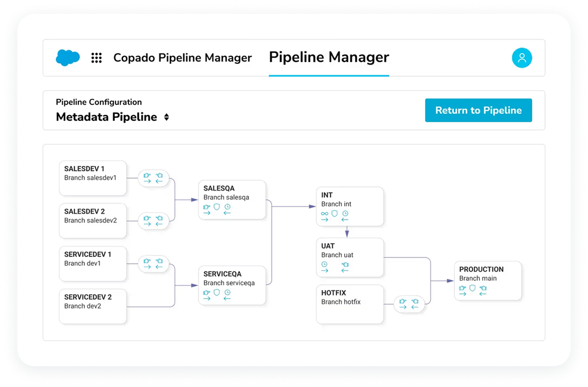Click left-pointing hand in PRODUCTION card
Screen dimensions: 588x387
pos(483,288)
